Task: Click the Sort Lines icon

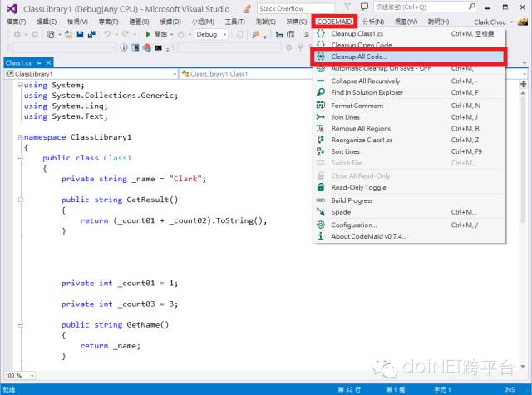Action: pos(321,151)
